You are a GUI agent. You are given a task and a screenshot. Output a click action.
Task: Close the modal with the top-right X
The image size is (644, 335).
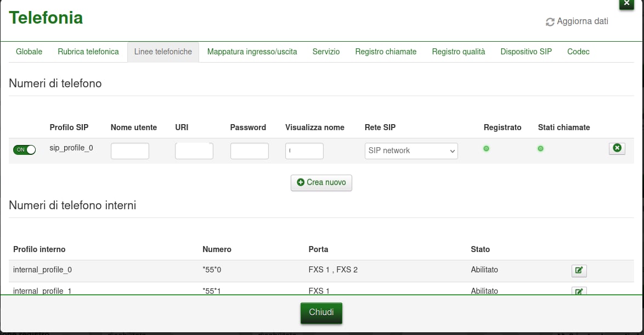tap(626, 3)
